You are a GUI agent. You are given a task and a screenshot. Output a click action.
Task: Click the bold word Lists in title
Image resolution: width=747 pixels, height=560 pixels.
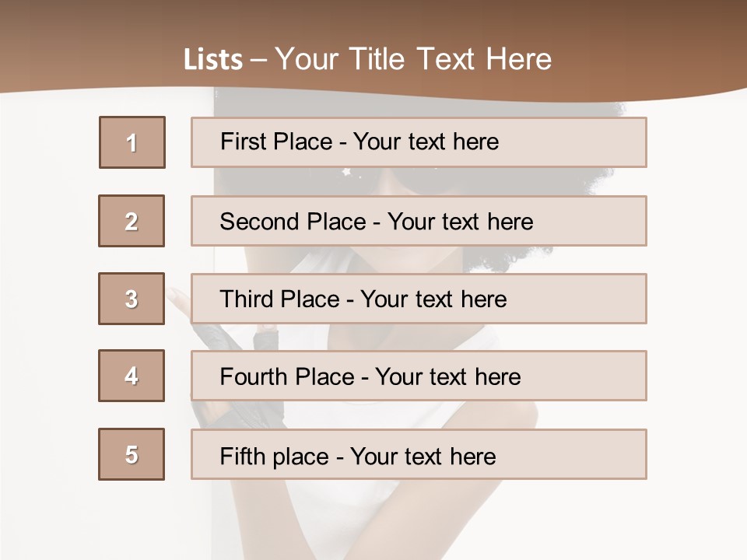click(x=213, y=60)
